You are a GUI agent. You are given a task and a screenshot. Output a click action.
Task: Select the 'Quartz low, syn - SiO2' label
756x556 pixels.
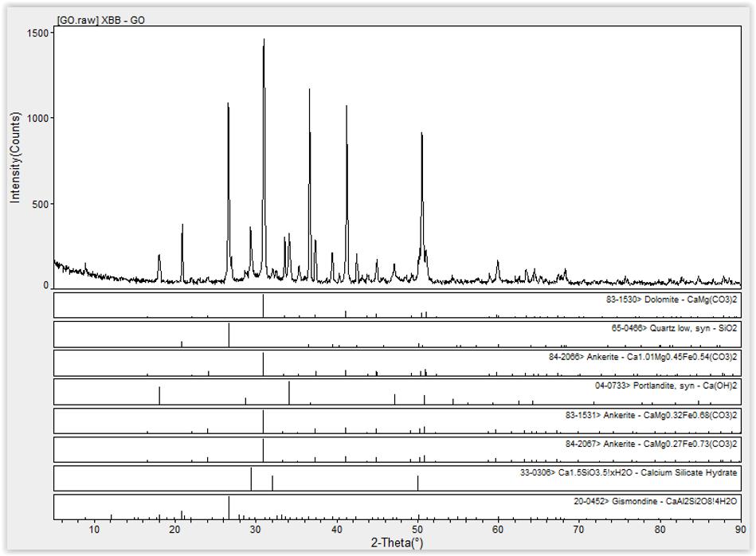tap(693, 328)
